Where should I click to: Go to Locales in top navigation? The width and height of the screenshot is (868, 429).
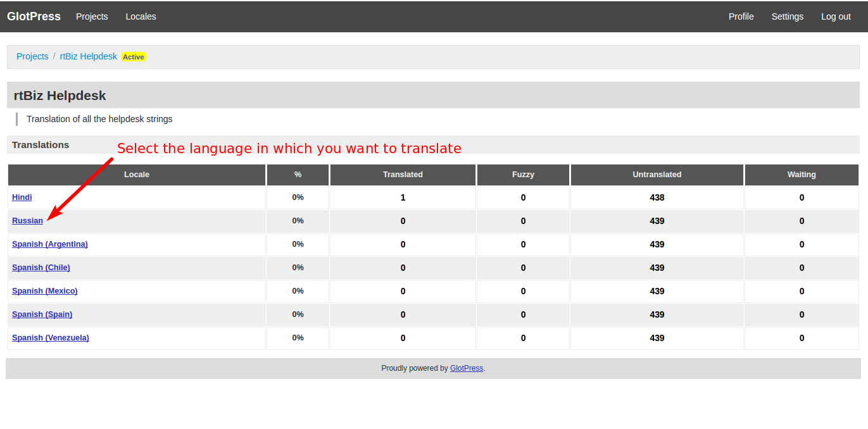[x=141, y=16]
